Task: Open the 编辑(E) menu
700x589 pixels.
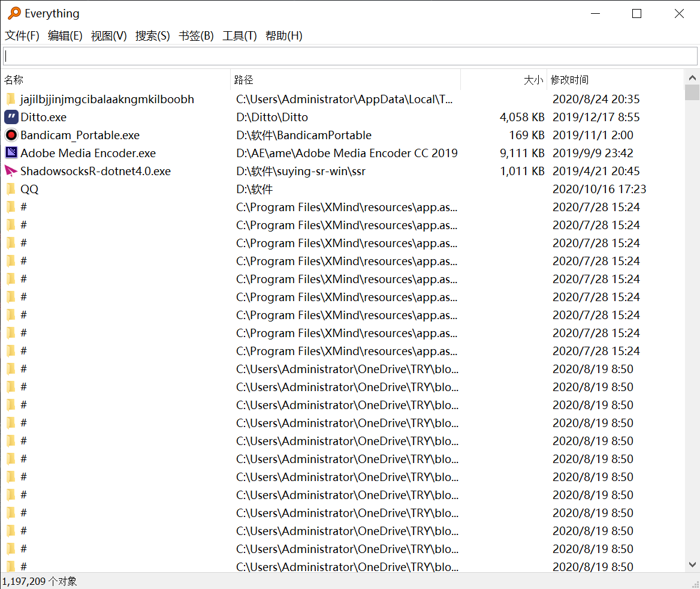Action: coord(65,36)
